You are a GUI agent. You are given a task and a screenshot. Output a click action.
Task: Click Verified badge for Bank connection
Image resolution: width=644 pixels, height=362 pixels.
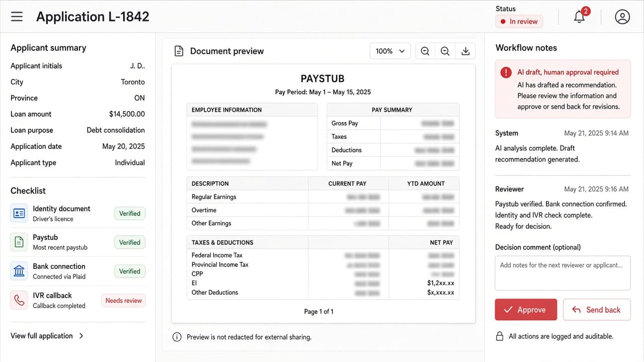click(130, 271)
